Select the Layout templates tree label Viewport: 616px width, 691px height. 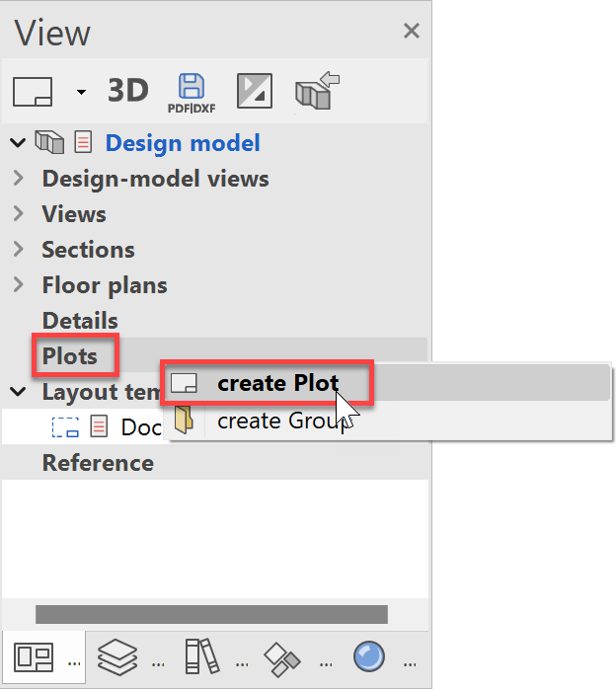click(x=102, y=392)
